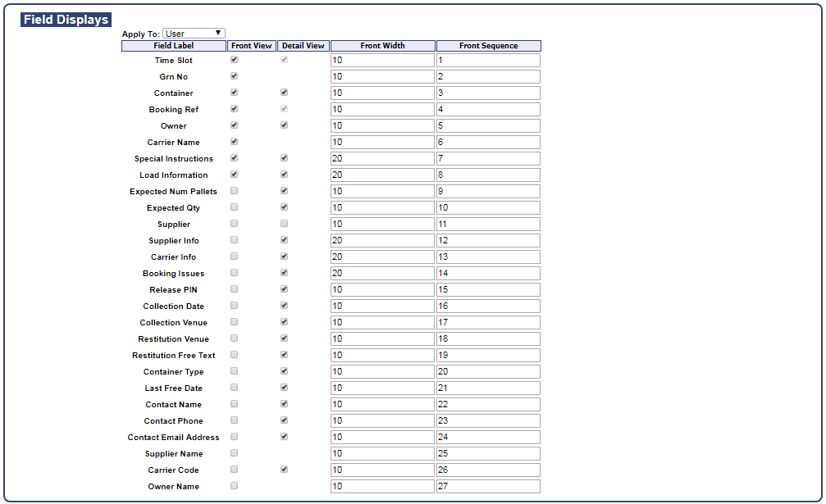
Task: Check Detail View for Supplier
Action: [x=284, y=223]
